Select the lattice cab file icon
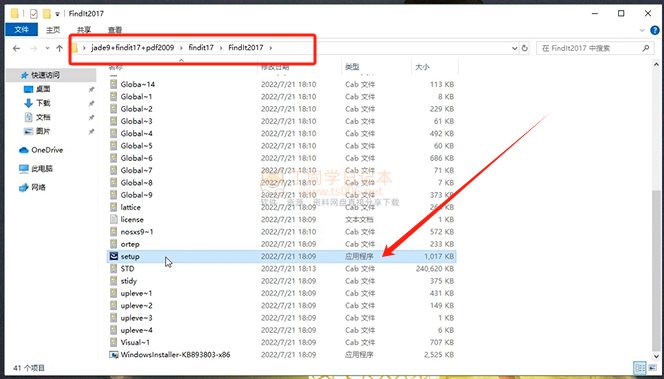664x379 pixels. [113, 207]
